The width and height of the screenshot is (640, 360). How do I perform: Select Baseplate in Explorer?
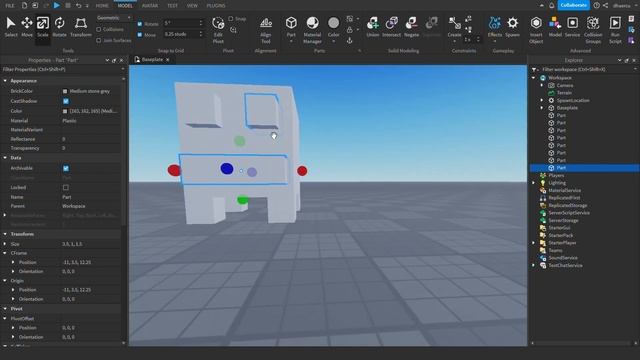(567, 108)
